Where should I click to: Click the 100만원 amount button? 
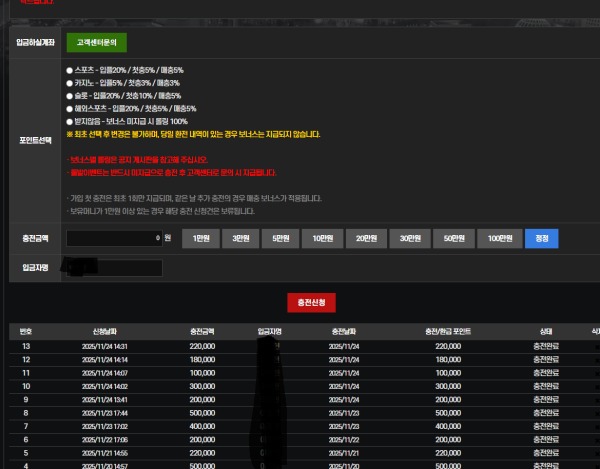click(x=499, y=239)
